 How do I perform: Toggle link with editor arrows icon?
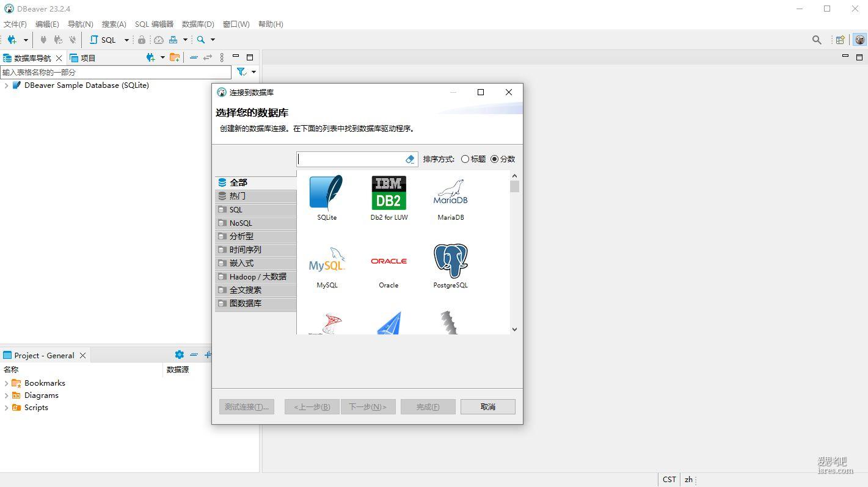tap(208, 57)
